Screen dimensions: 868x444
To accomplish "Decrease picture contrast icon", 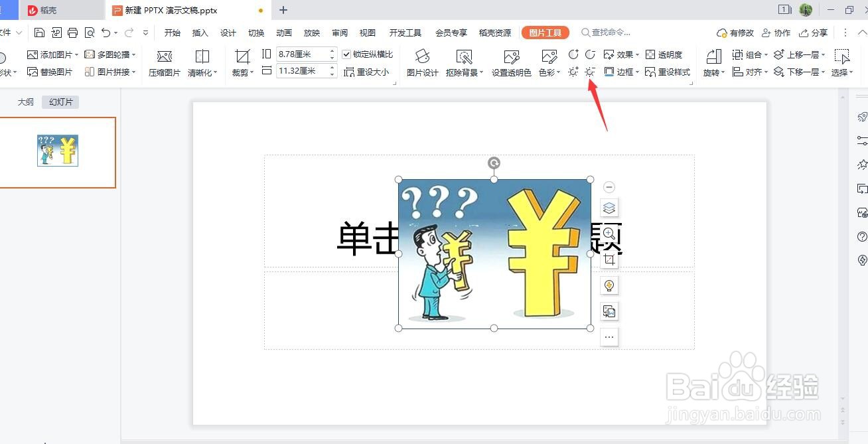I will tap(590, 54).
